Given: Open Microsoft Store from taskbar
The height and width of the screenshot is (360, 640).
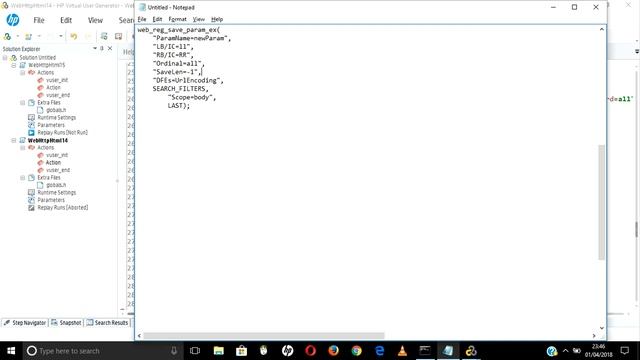Looking at the screenshot, I should point(242,351).
